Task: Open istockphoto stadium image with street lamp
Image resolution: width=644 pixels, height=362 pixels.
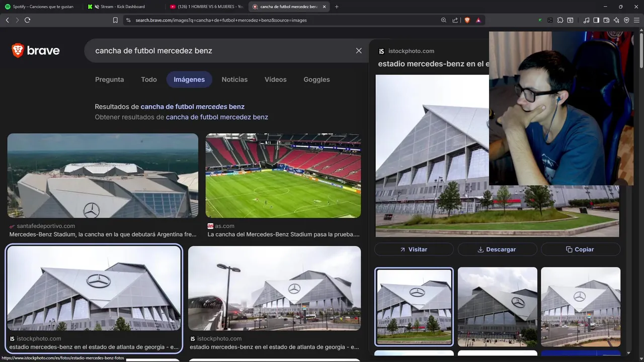Action: point(274,288)
